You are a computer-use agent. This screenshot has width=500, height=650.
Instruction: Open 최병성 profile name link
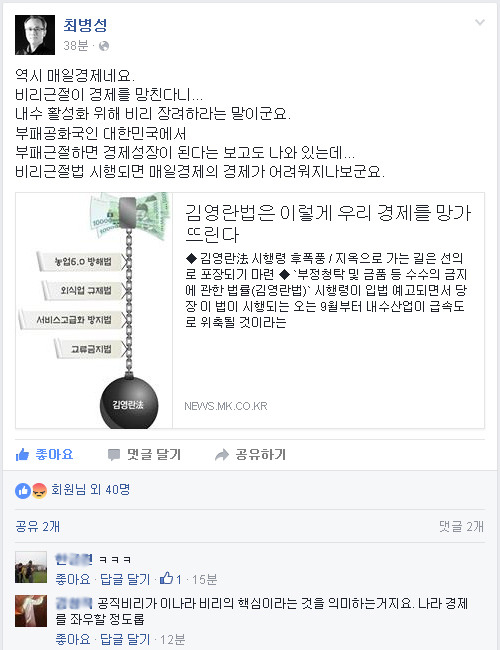[85, 25]
